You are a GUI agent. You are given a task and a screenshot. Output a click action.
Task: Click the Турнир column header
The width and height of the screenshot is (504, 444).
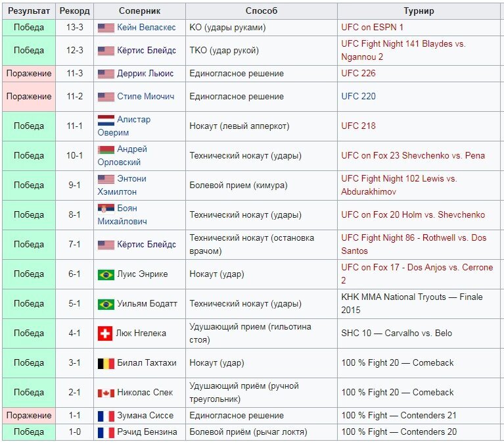419,11
